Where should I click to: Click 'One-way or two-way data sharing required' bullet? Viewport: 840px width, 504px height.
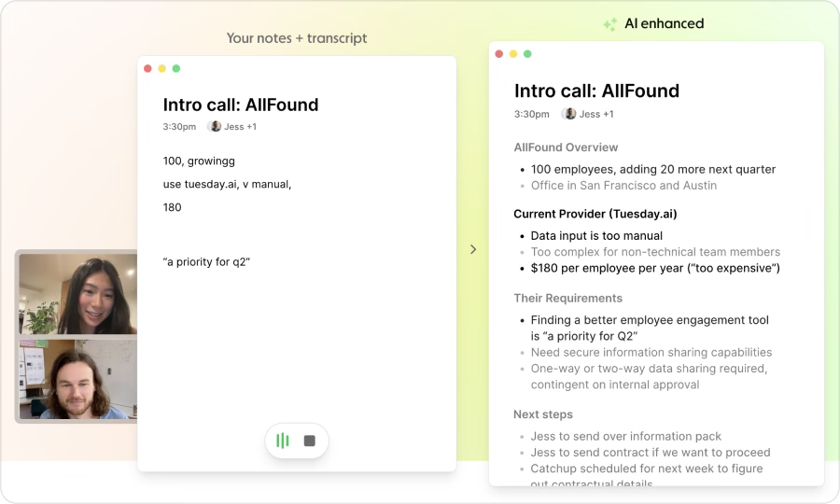[x=650, y=376]
